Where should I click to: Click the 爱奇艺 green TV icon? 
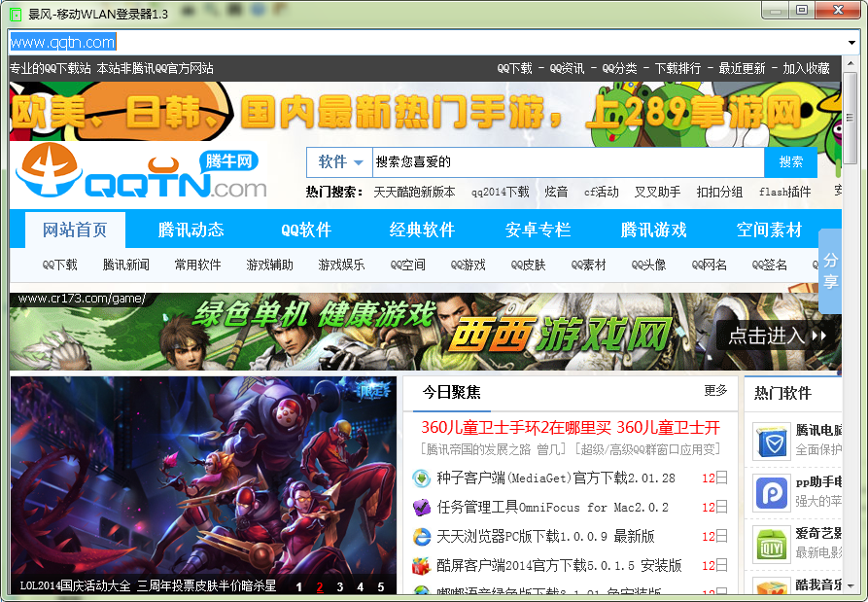pyautogui.click(x=772, y=544)
